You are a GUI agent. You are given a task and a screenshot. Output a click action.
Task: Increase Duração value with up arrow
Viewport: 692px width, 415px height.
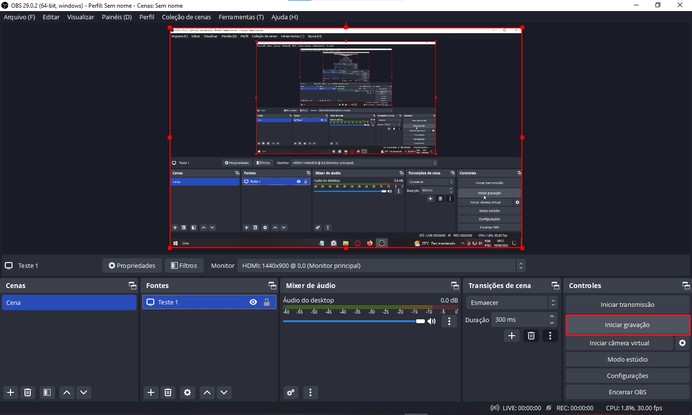[x=552, y=316]
